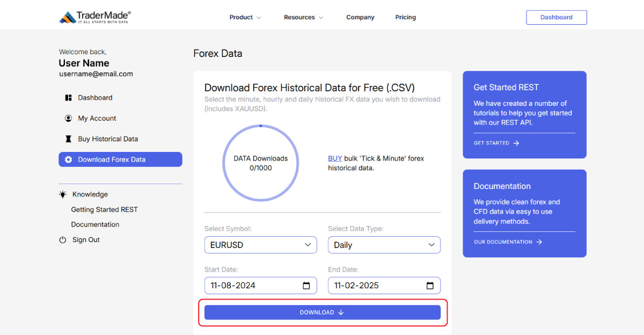Click the User Name text in sidebar
Image resolution: width=644 pixels, height=335 pixels.
(84, 63)
